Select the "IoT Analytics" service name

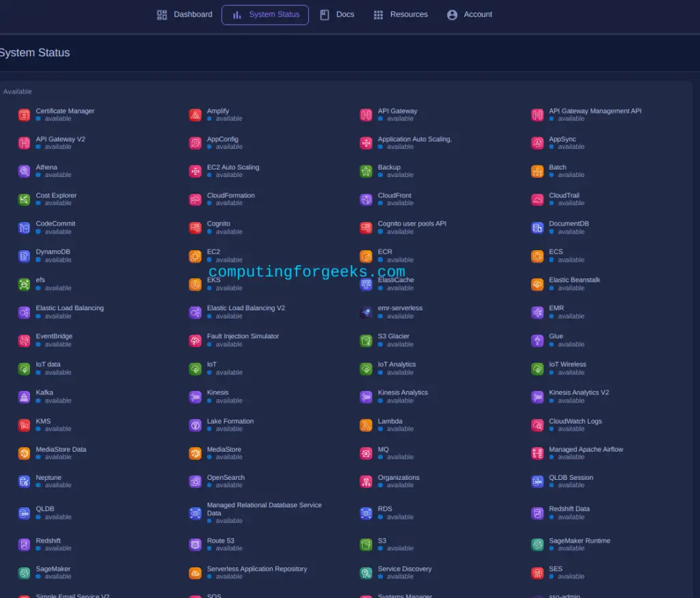397,364
